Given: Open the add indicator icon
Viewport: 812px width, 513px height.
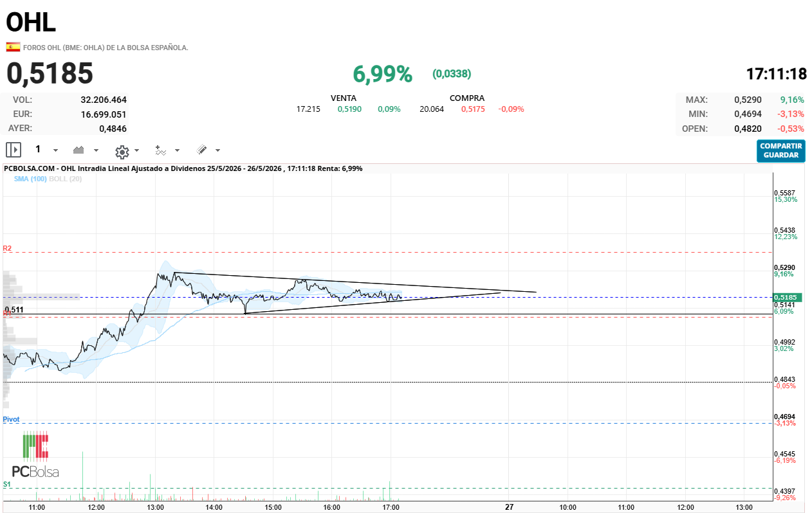Looking at the screenshot, I should pos(160,150).
